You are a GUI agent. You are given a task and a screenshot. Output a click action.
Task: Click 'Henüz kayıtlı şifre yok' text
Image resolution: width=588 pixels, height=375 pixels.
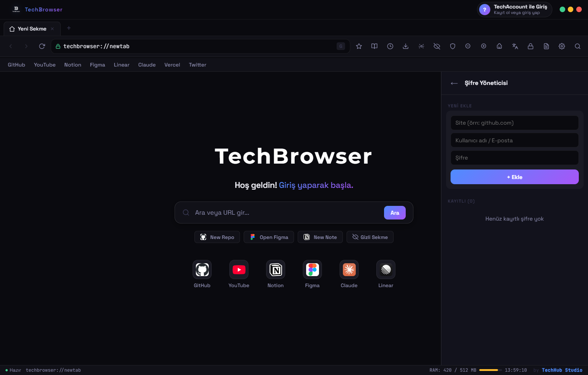point(514,219)
